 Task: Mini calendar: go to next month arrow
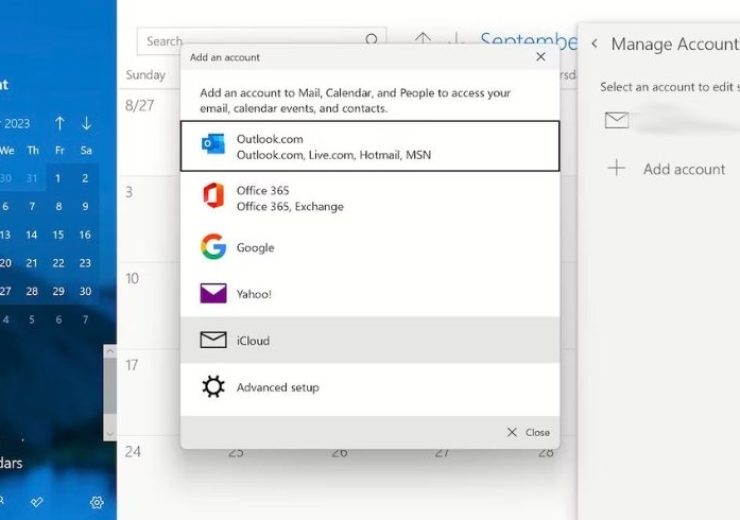pos(86,123)
